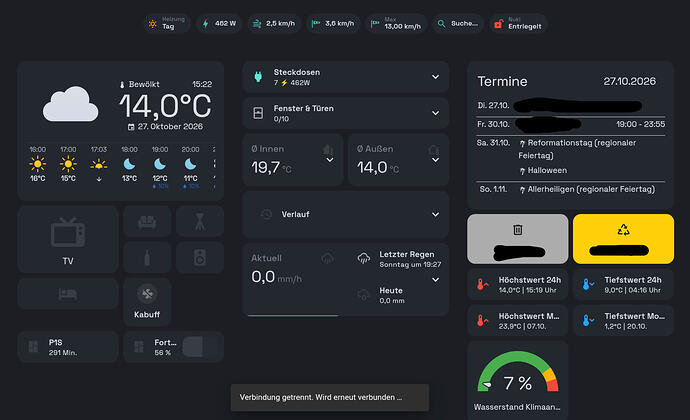Viewport: 690px width, 420px height.
Task: Click the 462 W power chip
Action: tap(219, 23)
